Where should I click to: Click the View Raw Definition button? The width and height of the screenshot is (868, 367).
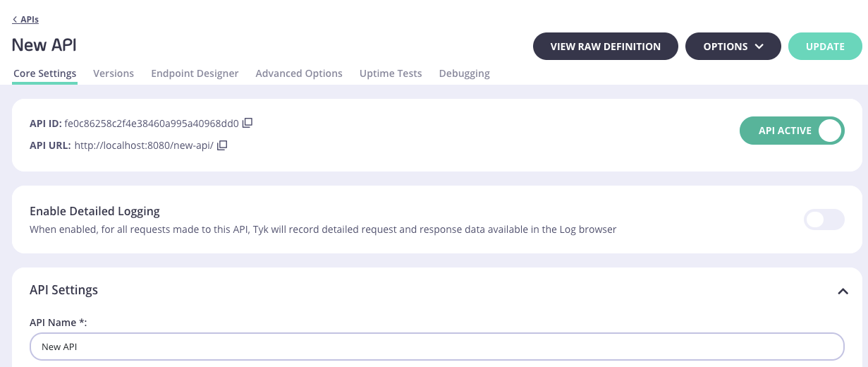pos(605,47)
